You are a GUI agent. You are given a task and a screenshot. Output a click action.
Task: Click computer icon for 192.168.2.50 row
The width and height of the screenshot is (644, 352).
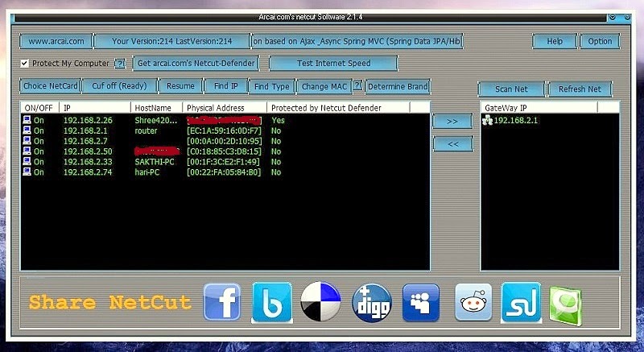27,151
